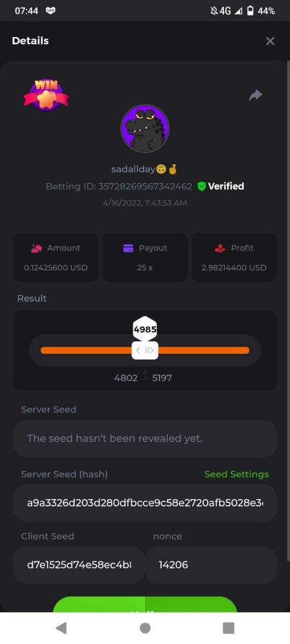Tap the Profit hand icon
290x644 pixels.
[x=220, y=248]
